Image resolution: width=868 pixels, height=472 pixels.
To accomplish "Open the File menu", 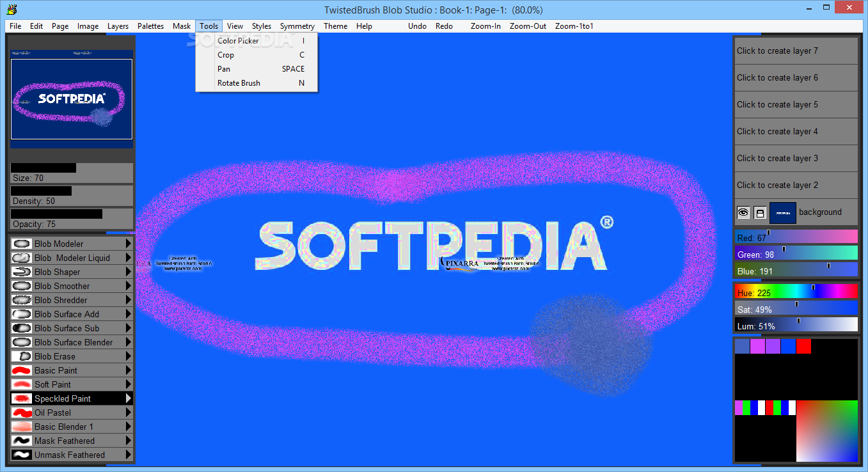I will point(15,26).
